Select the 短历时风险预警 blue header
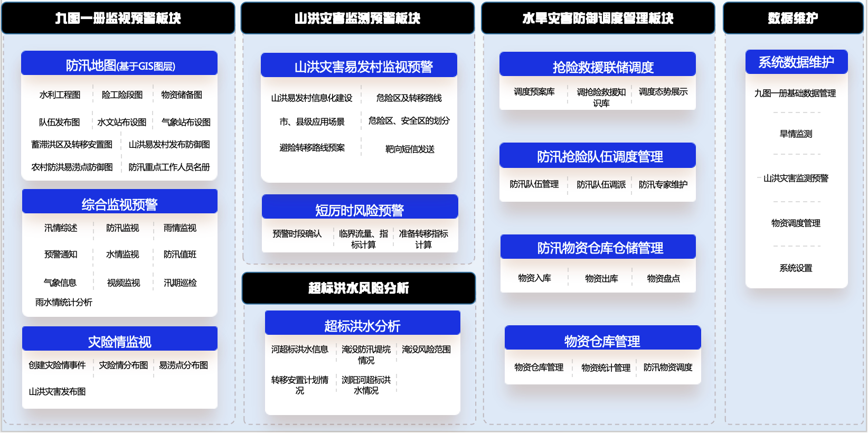 (360, 210)
